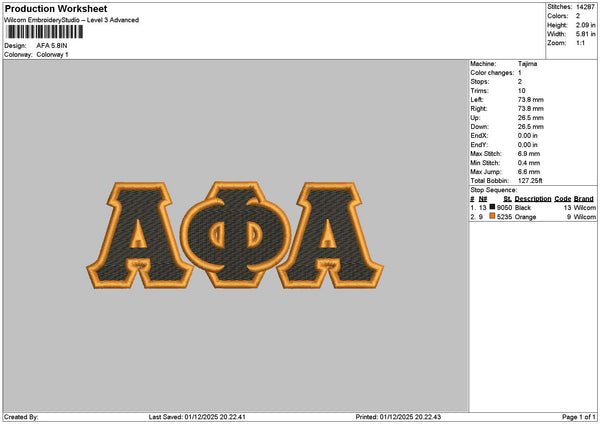Select the EndX 0.00 in value

[528, 136]
